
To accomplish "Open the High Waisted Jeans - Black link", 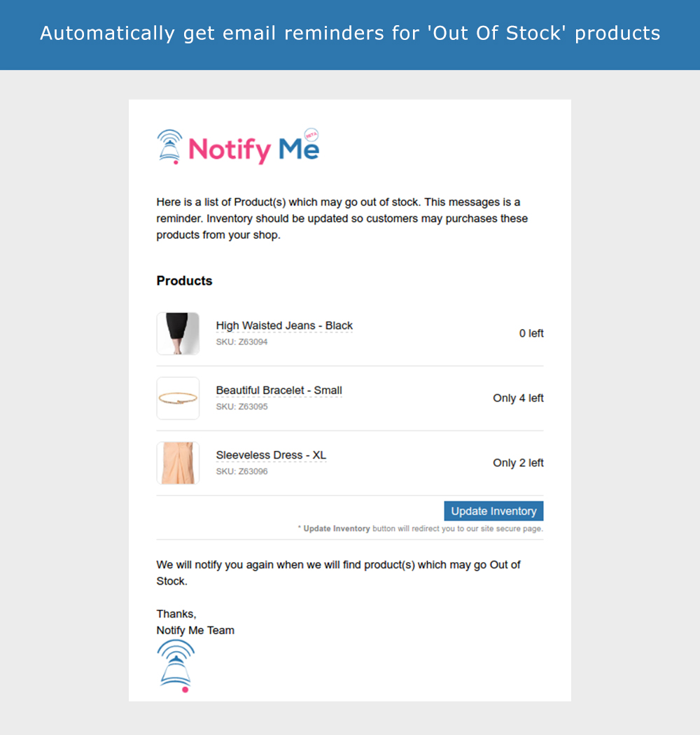I will pos(284,325).
